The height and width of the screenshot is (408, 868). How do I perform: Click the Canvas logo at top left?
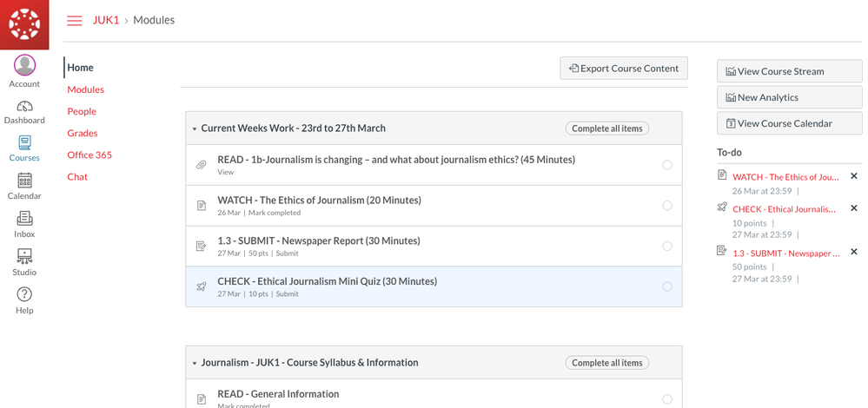(x=24, y=24)
